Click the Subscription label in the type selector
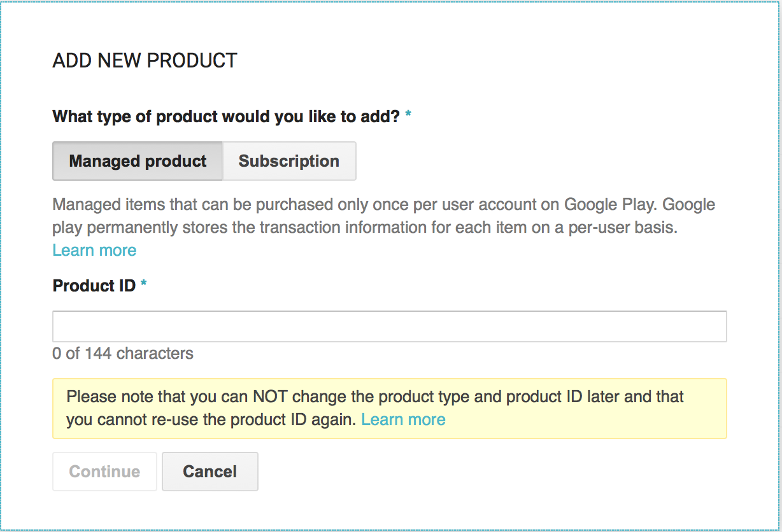Image resolution: width=782 pixels, height=532 pixels. (x=288, y=161)
